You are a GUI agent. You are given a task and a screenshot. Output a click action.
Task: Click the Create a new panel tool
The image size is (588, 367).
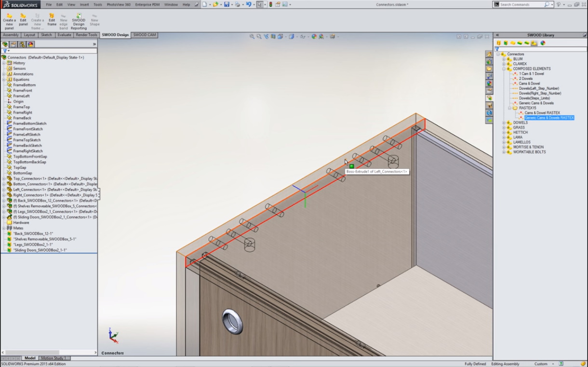tap(9, 21)
